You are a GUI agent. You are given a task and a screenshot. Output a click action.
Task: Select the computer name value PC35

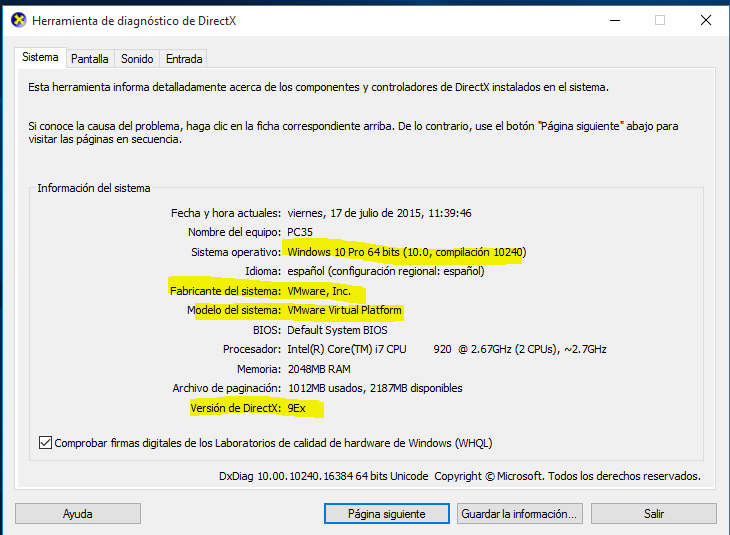[x=300, y=232]
